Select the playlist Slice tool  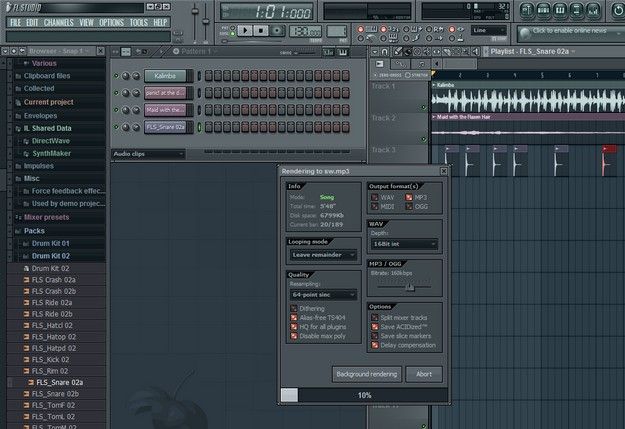(446, 51)
